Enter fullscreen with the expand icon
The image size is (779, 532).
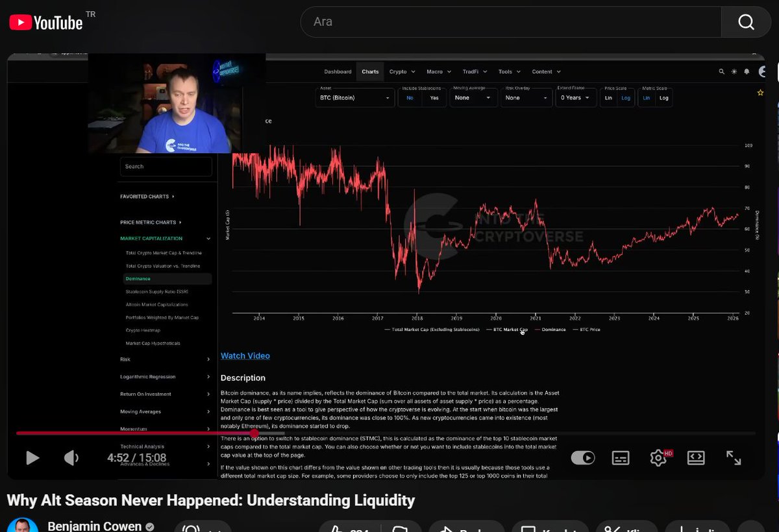coord(734,458)
